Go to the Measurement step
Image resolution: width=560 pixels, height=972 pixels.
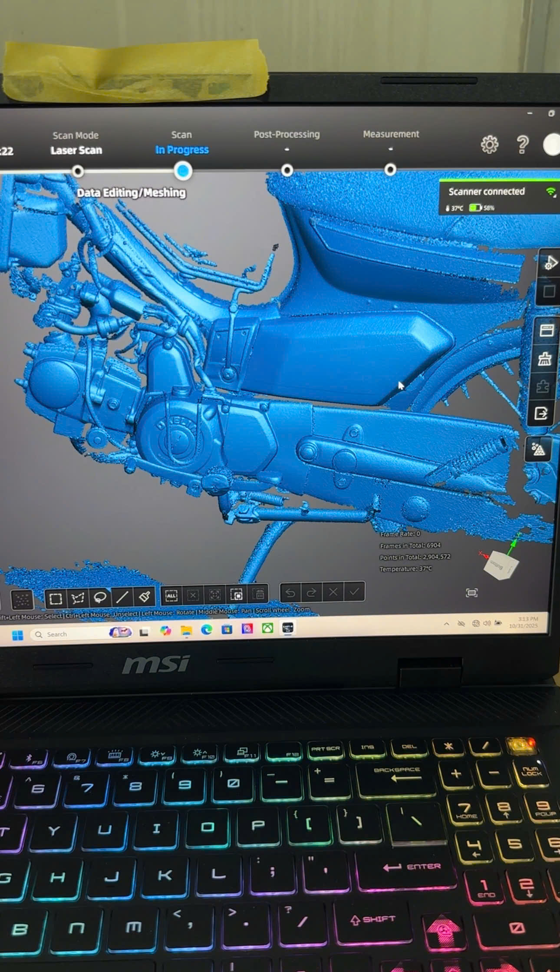pyautogui.click(x=390, y=169)
